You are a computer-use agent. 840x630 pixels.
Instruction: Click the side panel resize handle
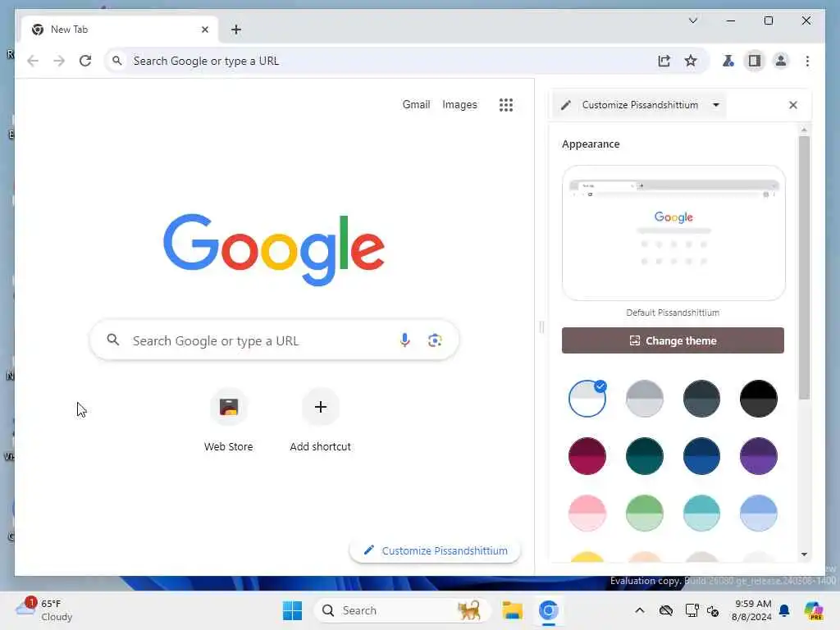[x=541, y=326]
